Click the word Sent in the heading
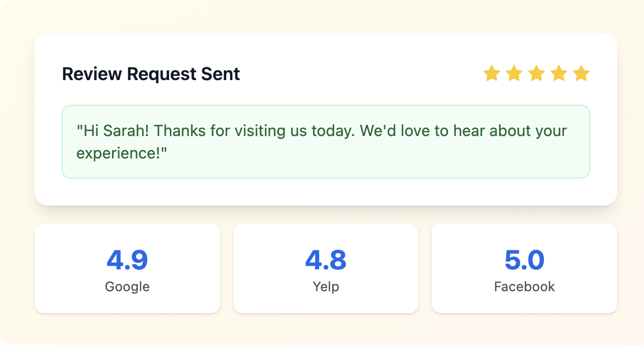This screenshot has width=644, height=345. [220, 74]
